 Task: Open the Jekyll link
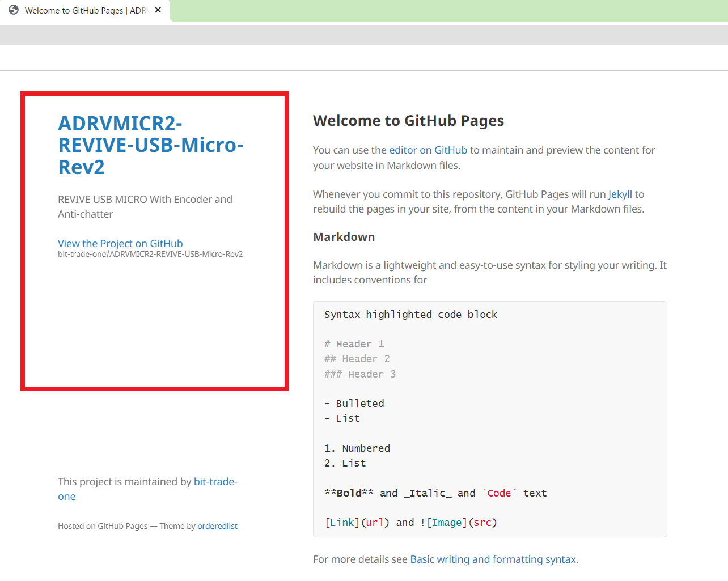(x=620, y=194)
